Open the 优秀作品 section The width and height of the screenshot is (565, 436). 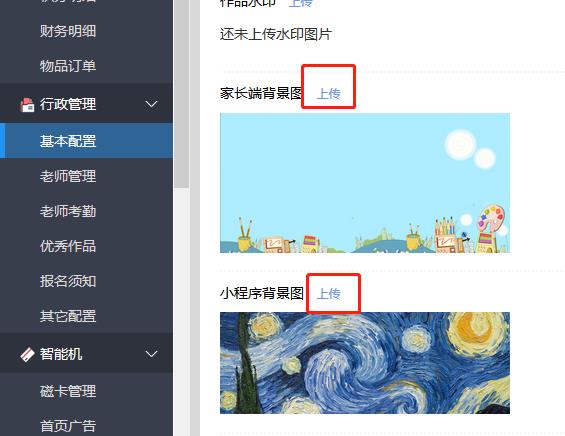[68, 246]
